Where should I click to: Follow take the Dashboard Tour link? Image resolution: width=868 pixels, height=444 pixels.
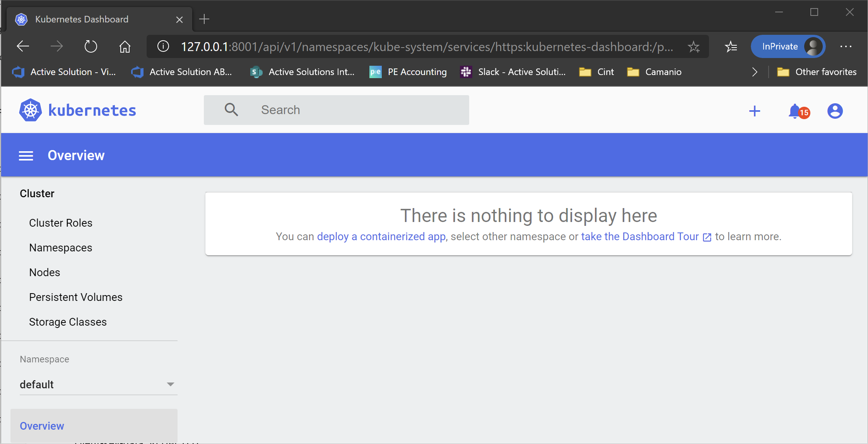[646, 236]
